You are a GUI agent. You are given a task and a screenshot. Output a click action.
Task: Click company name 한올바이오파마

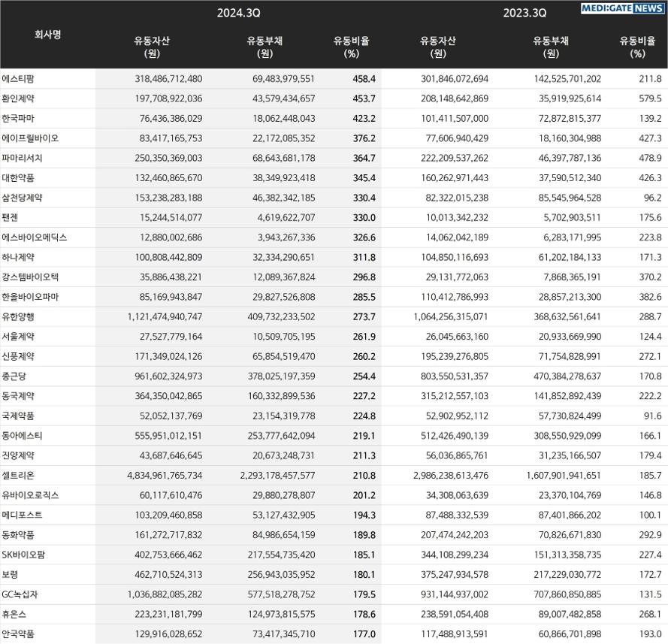[x=30, y=297]
